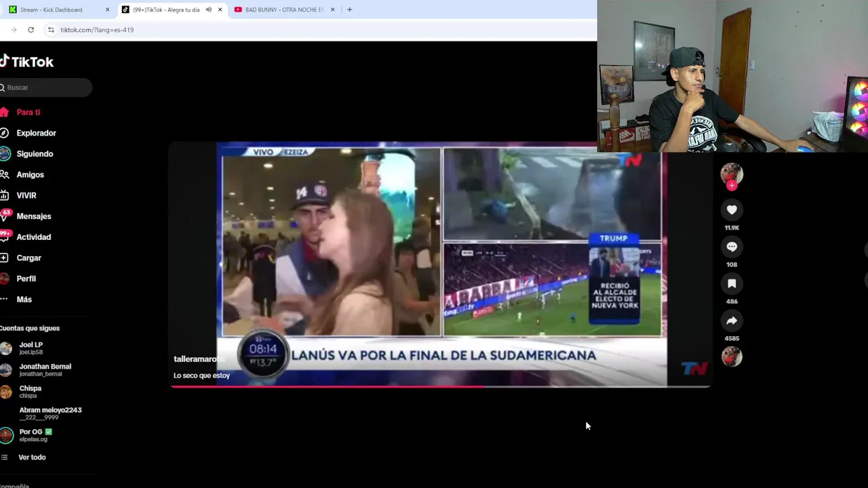Open a new browser tab
Viewport: 868px width, 488px height.
(x=349, y=9)
